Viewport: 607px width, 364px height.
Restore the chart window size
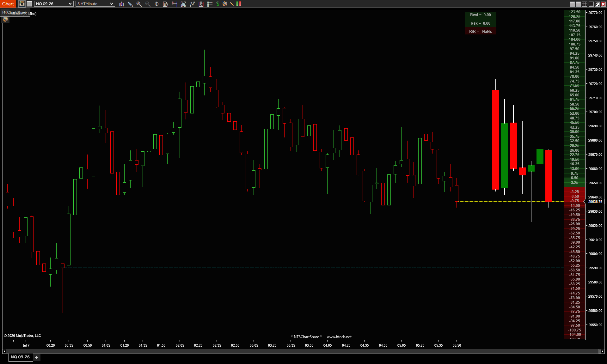[597, 4]
